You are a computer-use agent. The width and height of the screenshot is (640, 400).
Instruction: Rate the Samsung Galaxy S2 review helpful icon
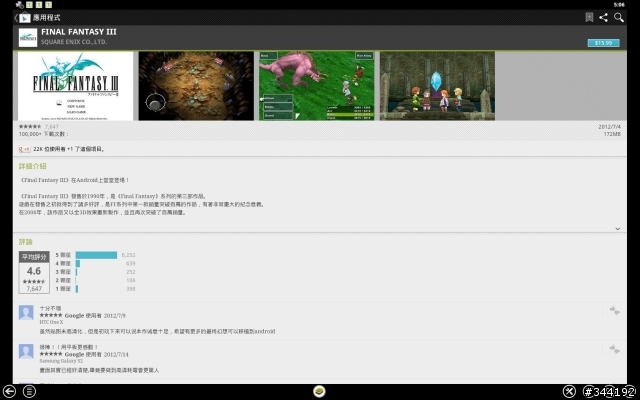pyautogui.click(x=614, y=349)
